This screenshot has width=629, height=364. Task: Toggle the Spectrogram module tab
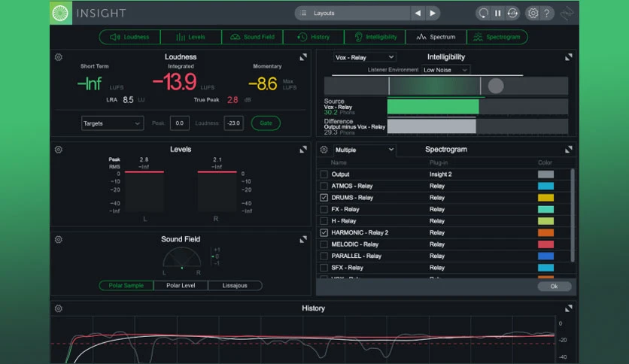pyautogui.click(x=497, y=37)
